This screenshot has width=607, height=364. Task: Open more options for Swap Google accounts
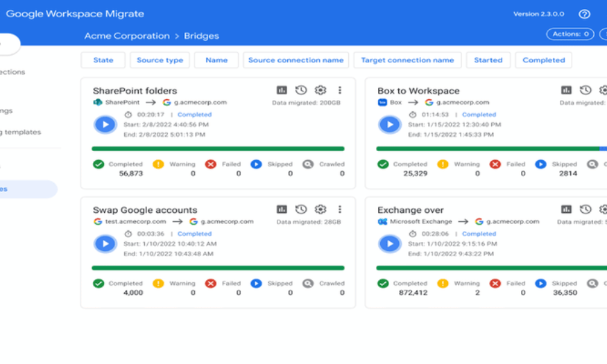pos(339,209)
